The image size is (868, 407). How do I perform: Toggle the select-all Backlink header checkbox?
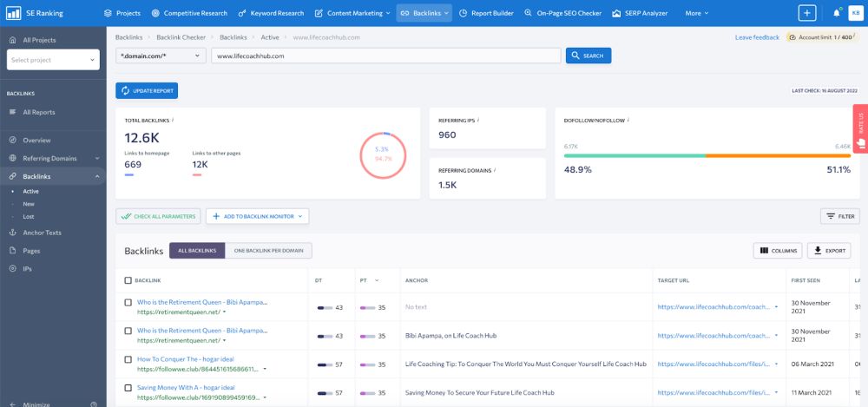pos(128,281)
